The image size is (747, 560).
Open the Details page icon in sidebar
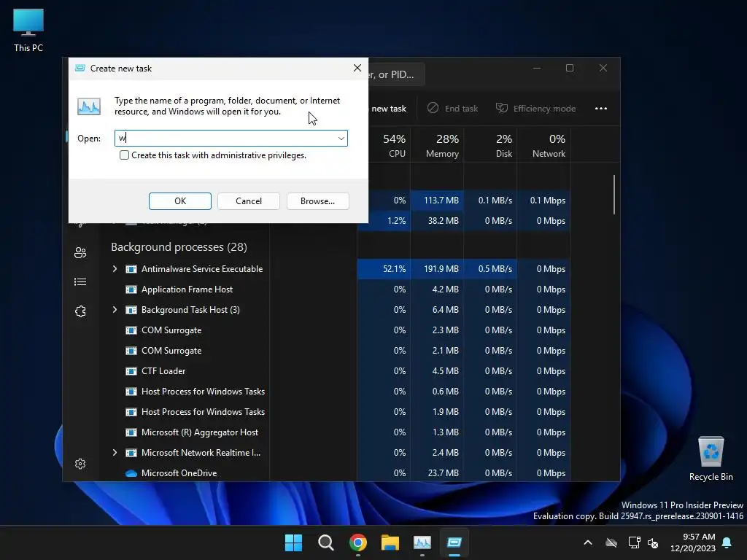tap(80, 282)
